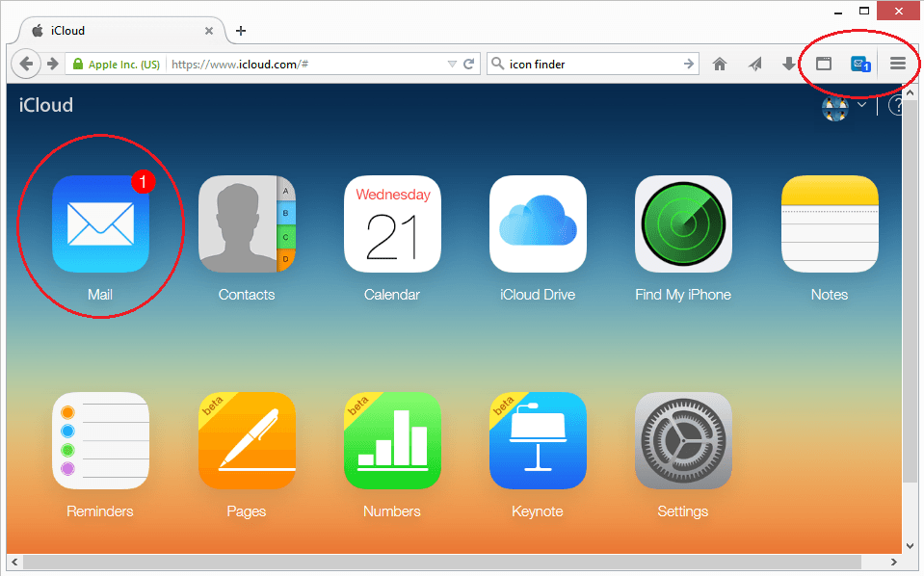
Task: Reload the page with refresh icon
Action: 469,64
